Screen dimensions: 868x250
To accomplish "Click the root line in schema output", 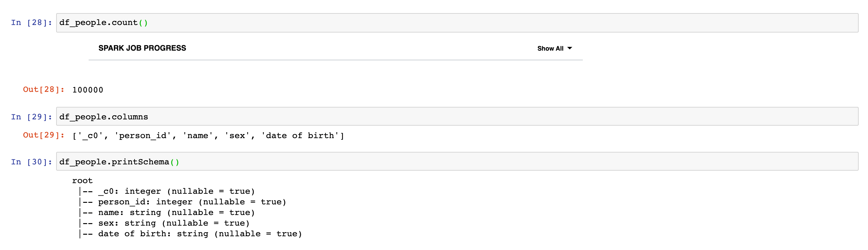I will (x=82, y=181).
